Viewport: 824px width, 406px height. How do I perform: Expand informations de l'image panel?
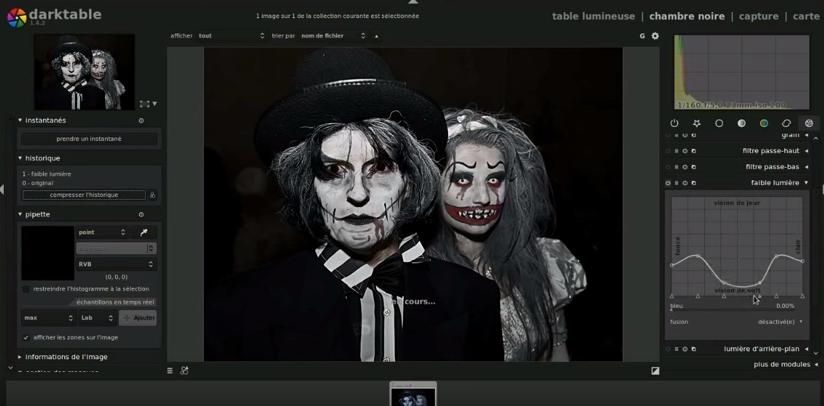[x=20, y=357]
